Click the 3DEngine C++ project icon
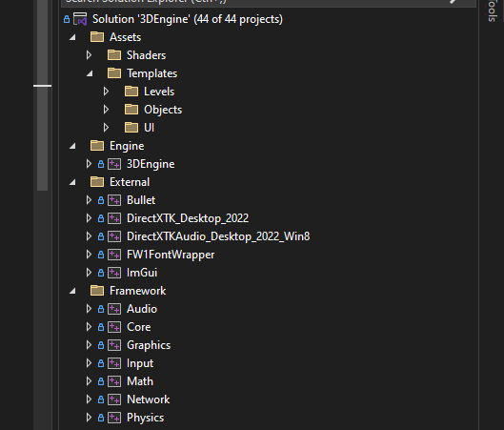The height and width of the screenshot is (430, 504). pyautogui.click(x=114, y=164)
